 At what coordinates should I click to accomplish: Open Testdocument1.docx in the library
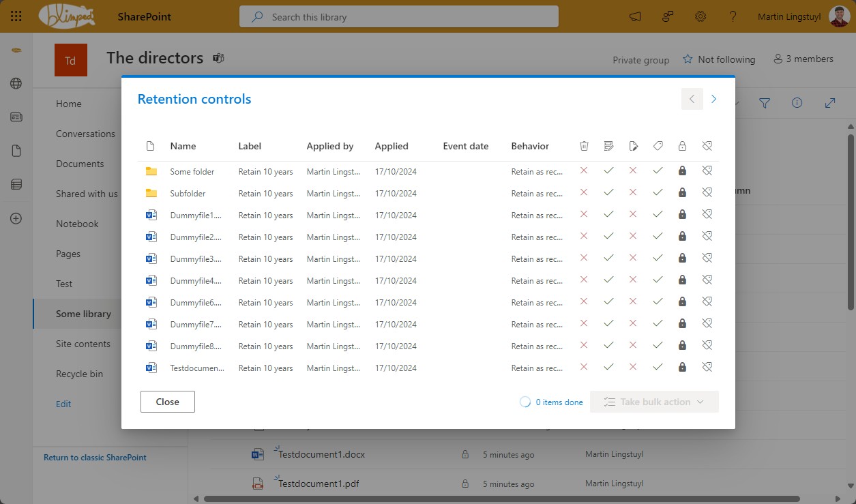(321, 454)
